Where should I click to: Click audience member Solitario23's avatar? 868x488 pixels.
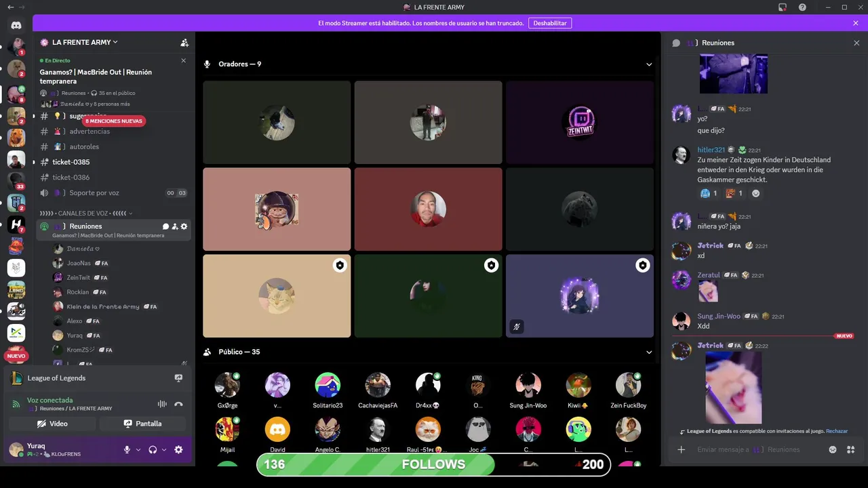[x=328, y=385]
